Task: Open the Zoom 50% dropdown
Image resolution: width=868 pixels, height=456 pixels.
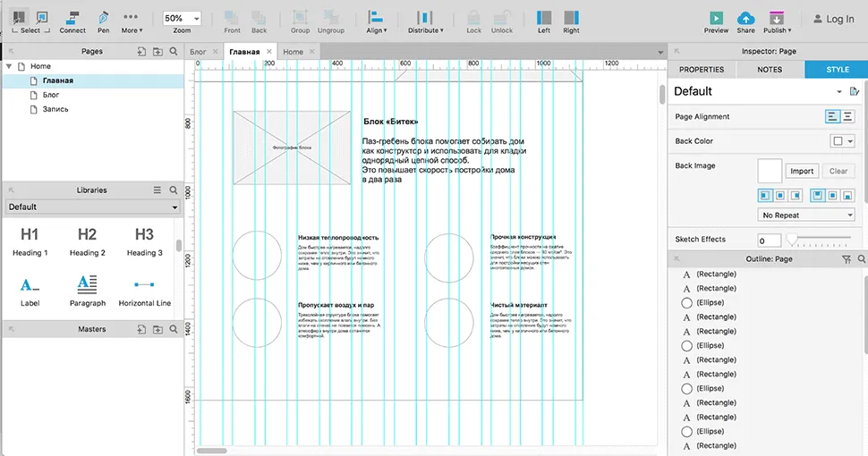Action: point(183,19)
